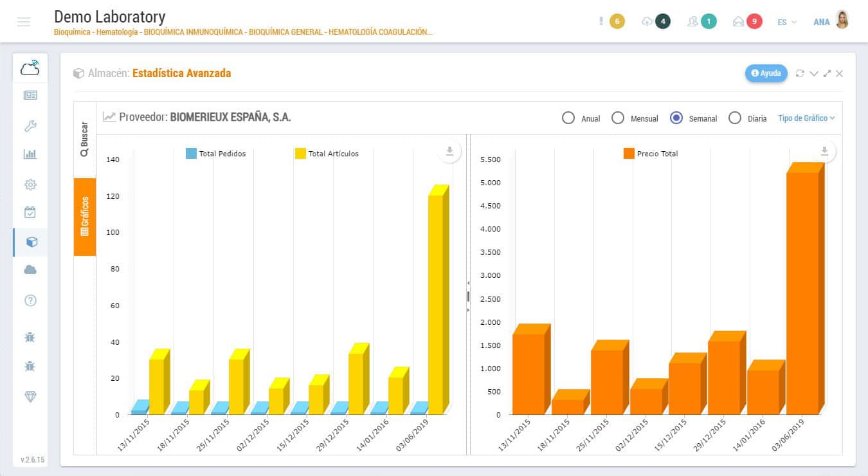The image size is (868, 476).
Task: Select the Anual radio option
Action: point(568,118)
